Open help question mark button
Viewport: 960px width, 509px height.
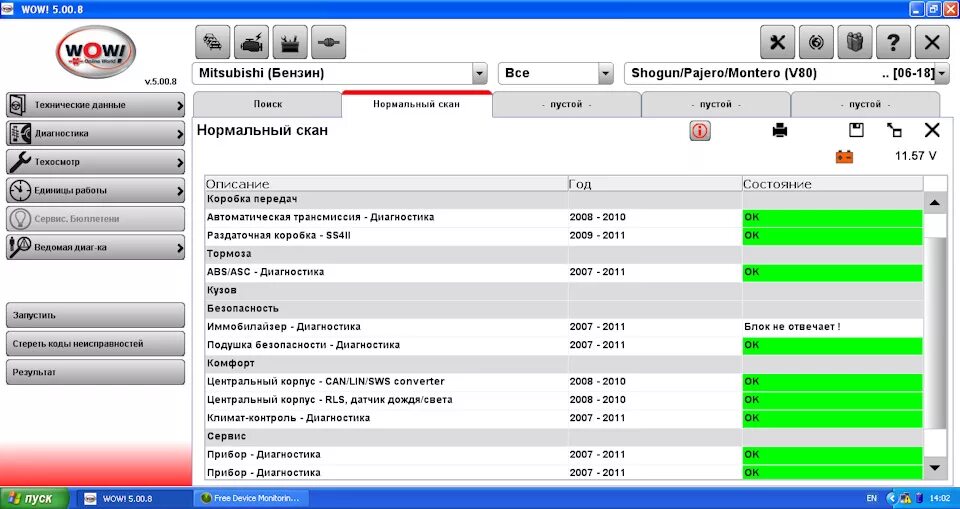coord(893,42)
